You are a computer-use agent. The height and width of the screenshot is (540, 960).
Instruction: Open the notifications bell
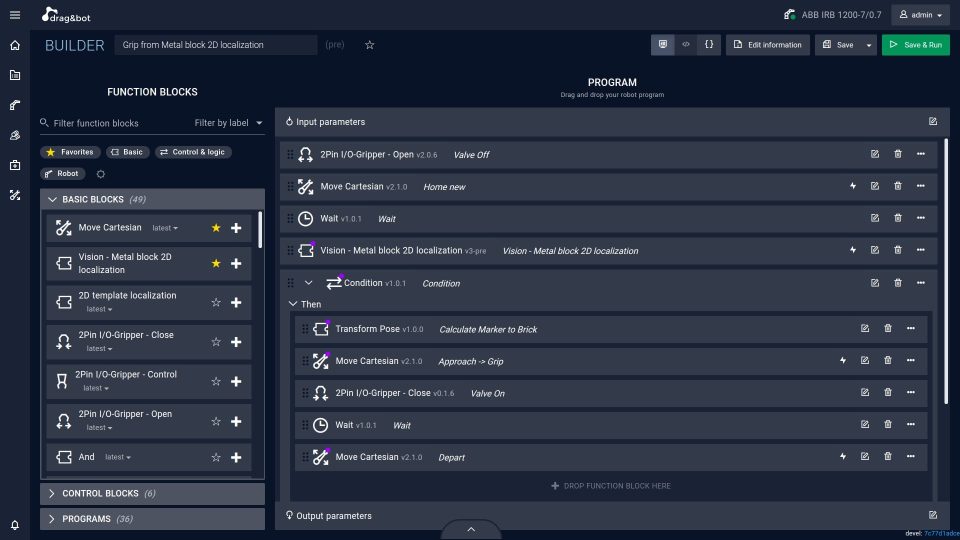pos(15,525)
